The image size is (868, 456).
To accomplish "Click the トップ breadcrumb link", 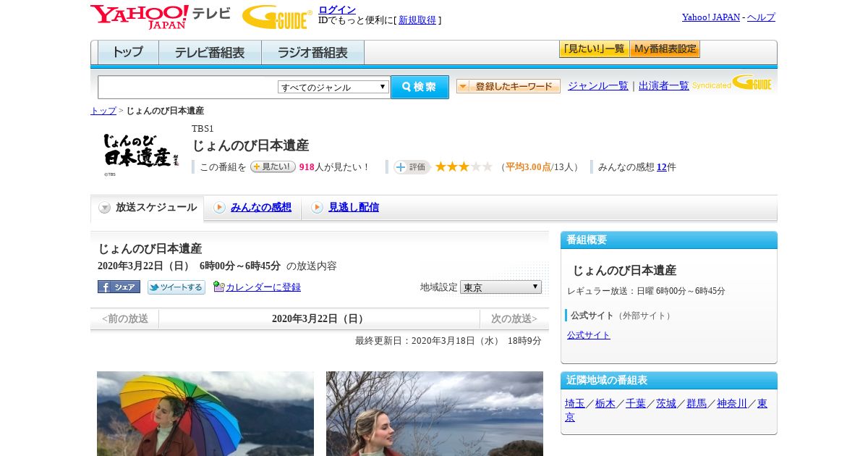I will (x=103, y=111).
